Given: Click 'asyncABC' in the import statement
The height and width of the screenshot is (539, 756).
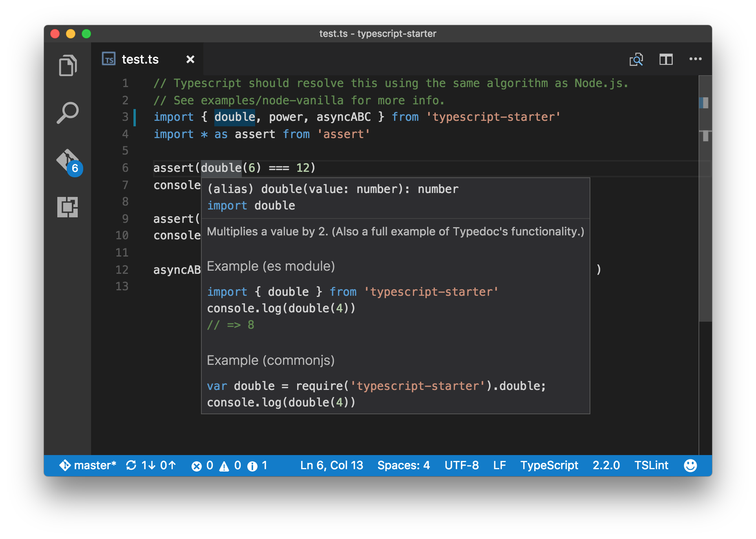Looking at the screenshot, I should coord(343,117).
